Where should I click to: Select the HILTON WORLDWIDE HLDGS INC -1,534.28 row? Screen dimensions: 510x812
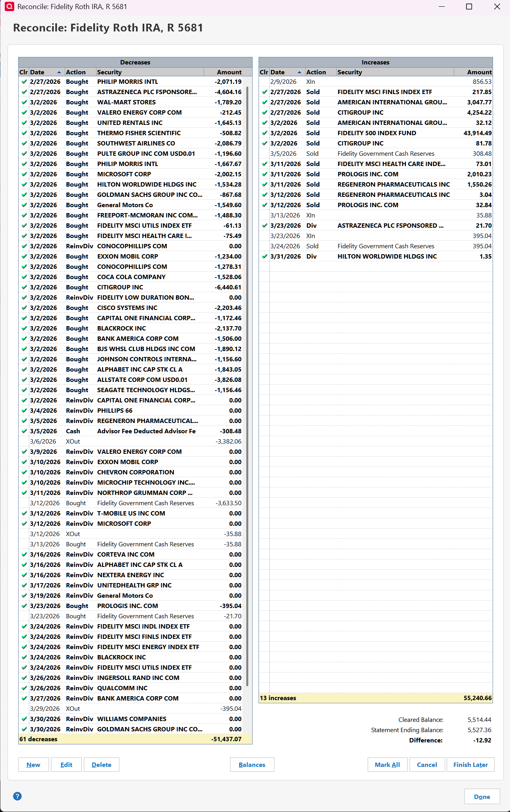(x=131, y=184)
